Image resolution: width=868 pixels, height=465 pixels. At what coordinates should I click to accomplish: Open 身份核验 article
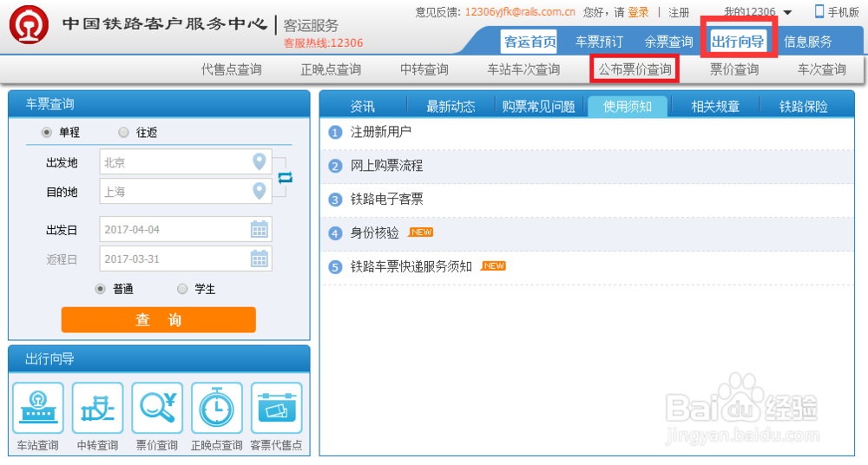(374, 233)
